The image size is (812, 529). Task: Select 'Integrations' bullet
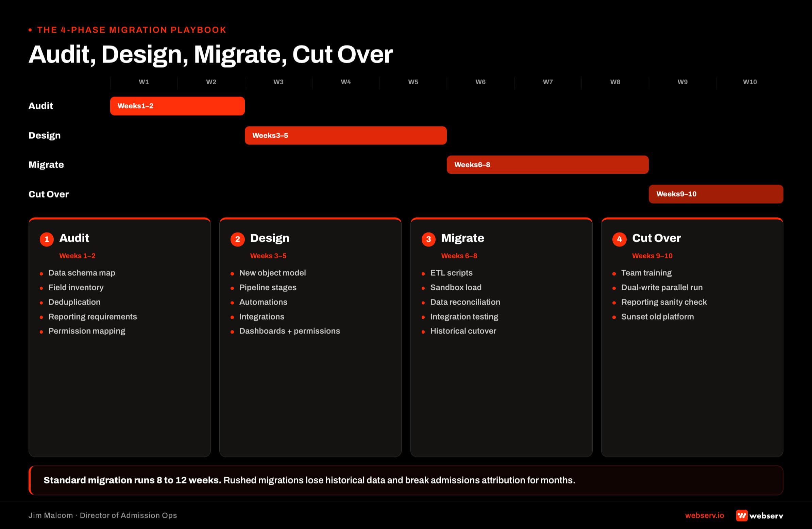262,317
